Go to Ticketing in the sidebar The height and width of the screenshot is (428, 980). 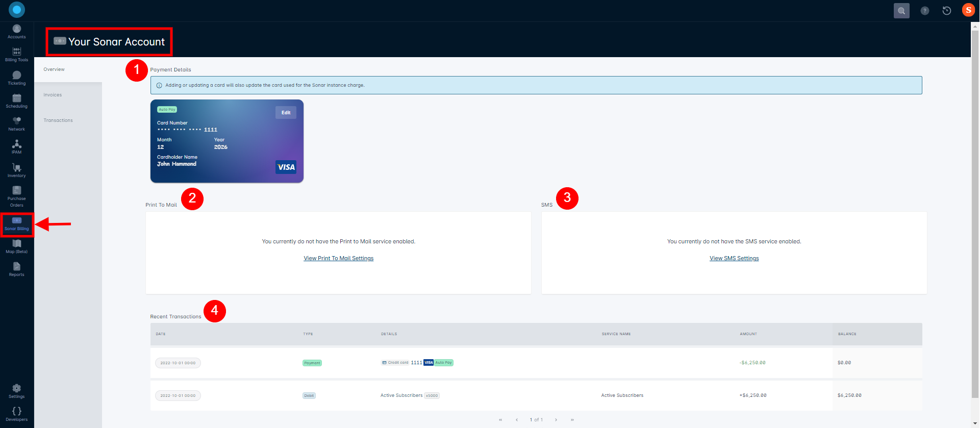[x=17, y=78]
